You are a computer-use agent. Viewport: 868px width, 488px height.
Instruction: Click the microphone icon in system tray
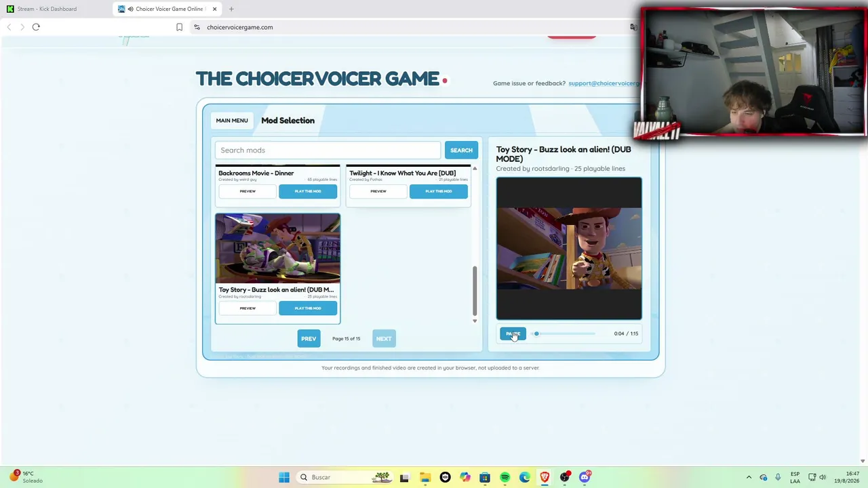point(778,477)
